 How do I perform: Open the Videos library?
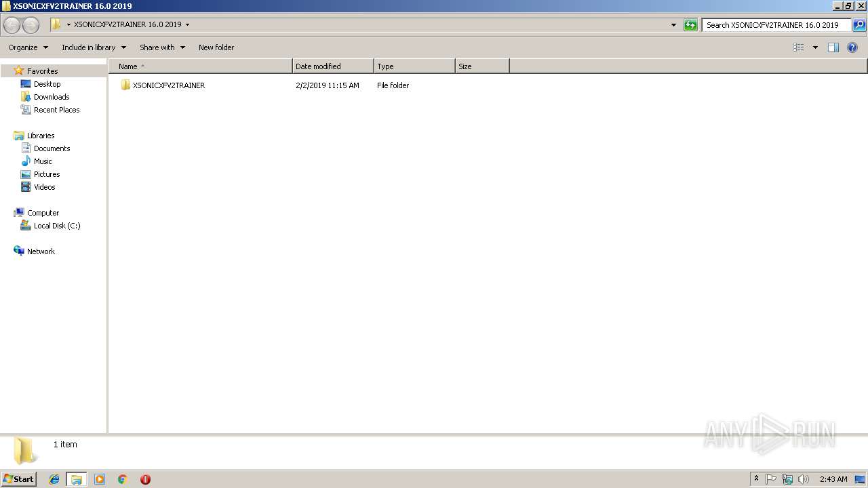click(44, 187)
